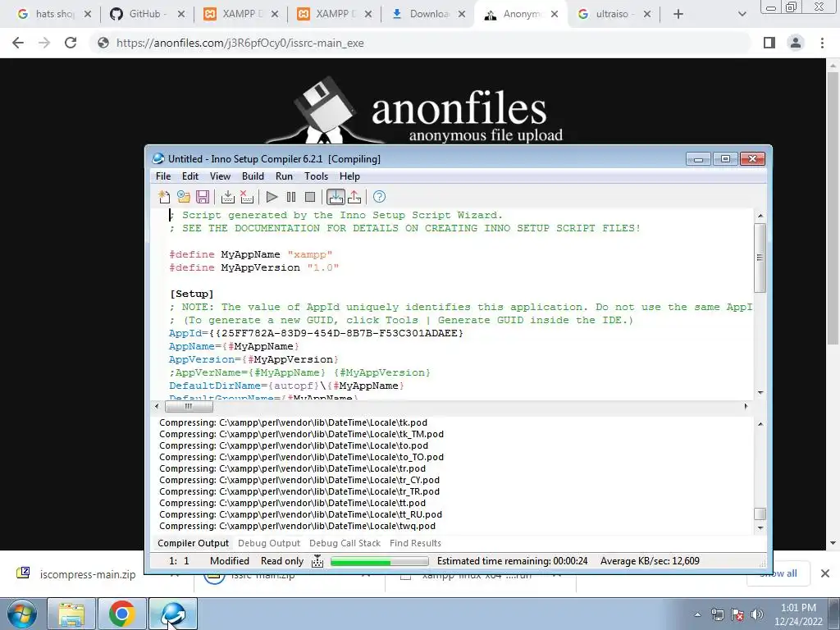Click the twq.pod compressing output line
The height and width of the screenshot is (630, 840).
tap(297, 526)
